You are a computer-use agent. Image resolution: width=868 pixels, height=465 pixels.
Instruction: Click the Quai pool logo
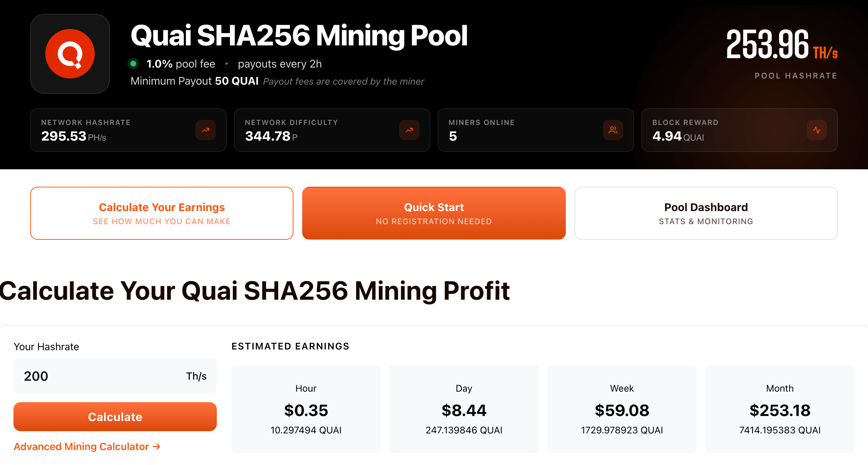click(69, 53)
